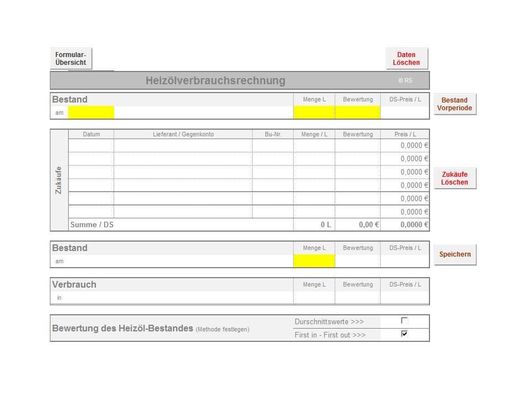Click first Zukäufe row Lieferant / Gegenkonto cell
This screenshot has height=399, width=532.
click(x=183, y=146)
